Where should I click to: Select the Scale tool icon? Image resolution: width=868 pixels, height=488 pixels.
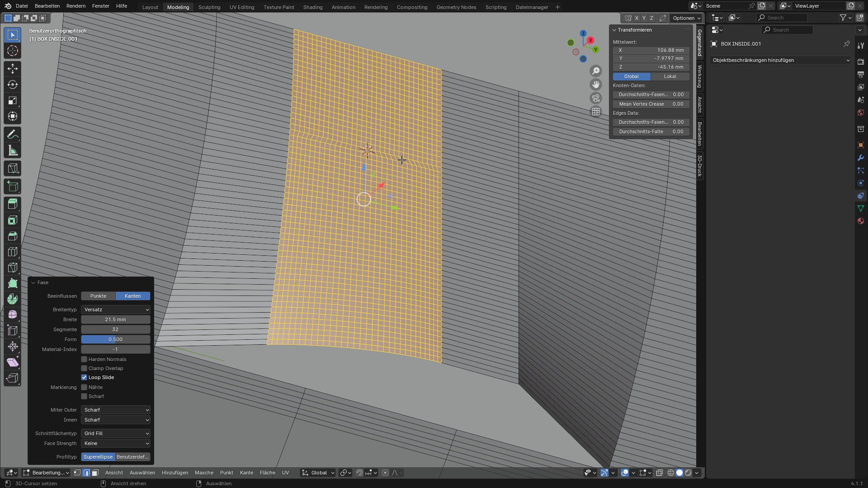(13, 100)
